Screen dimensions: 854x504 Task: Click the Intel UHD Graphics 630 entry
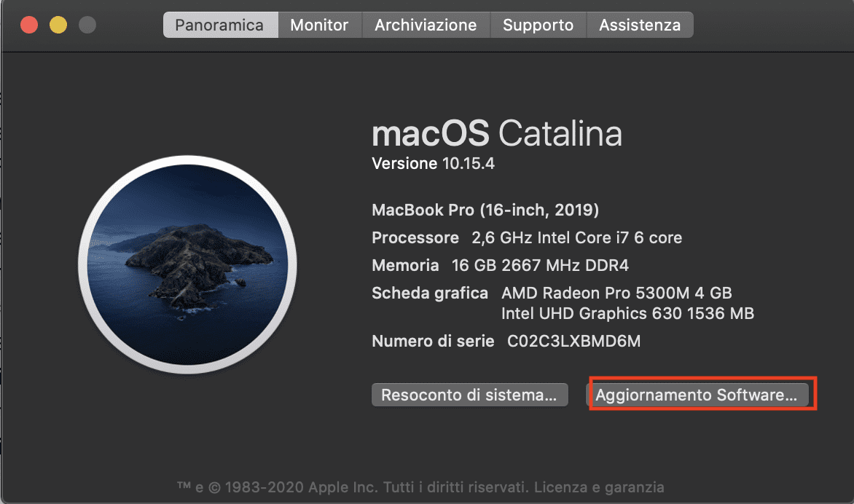(x=627, y=313)
